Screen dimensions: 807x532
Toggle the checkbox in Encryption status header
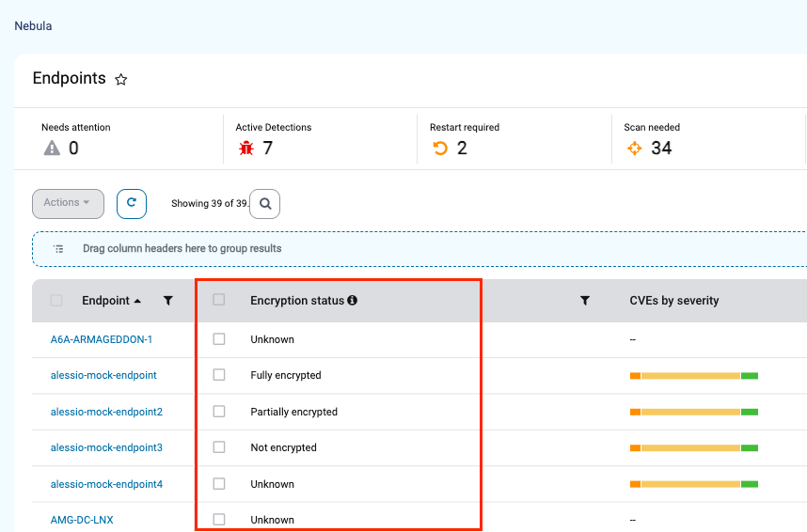point(219,300)
